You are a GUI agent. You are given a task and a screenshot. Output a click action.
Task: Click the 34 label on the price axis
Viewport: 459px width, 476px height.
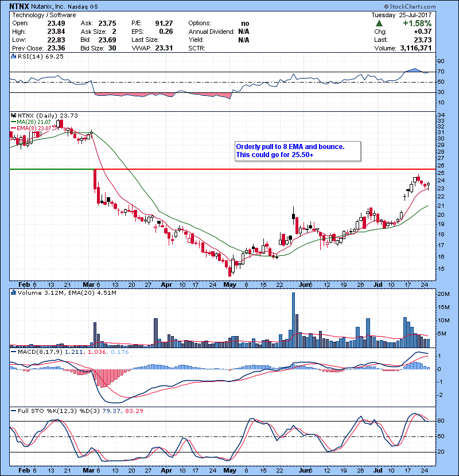[x=441, y=115]
